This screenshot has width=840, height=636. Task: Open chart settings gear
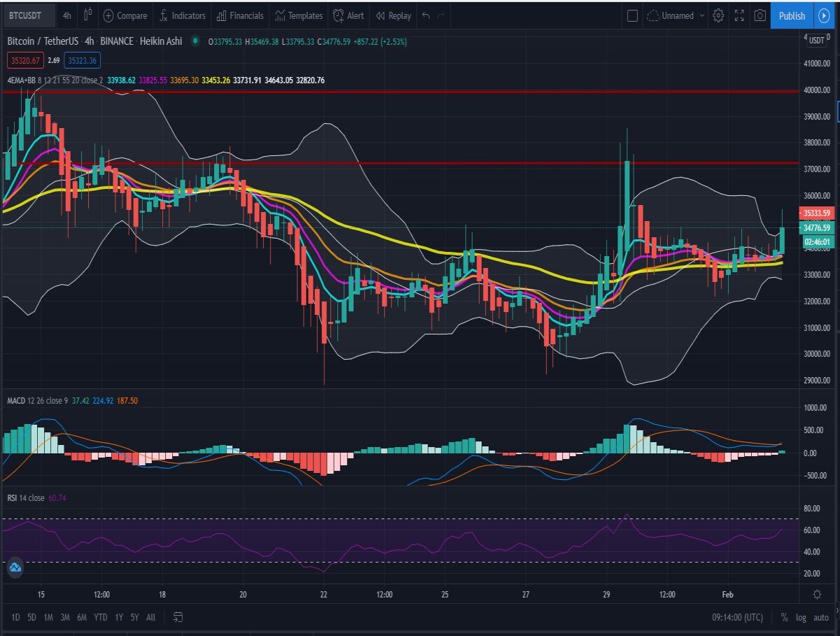(718, 15)
